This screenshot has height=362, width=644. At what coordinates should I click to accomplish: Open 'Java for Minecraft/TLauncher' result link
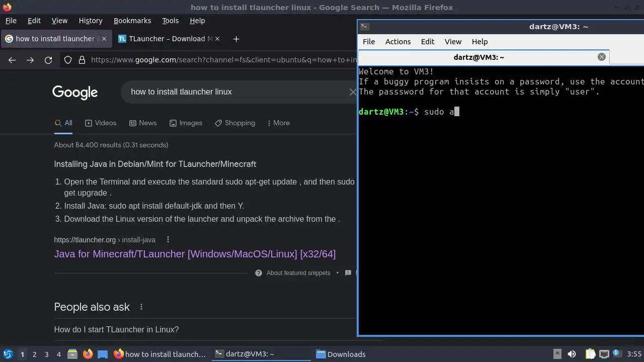tap(195, 254)
